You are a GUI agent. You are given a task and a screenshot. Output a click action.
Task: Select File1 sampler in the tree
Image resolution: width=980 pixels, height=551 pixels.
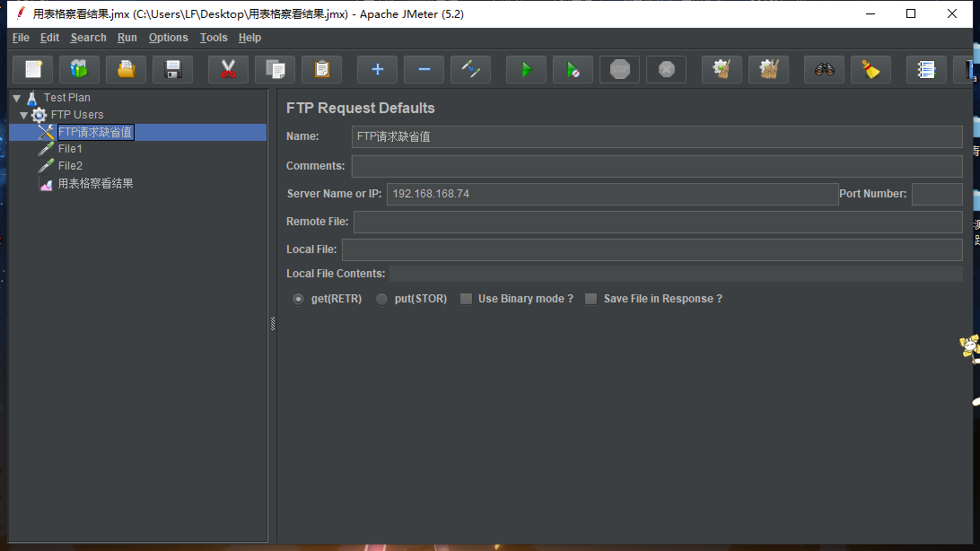pyautogui.click(x=70, y=149)
